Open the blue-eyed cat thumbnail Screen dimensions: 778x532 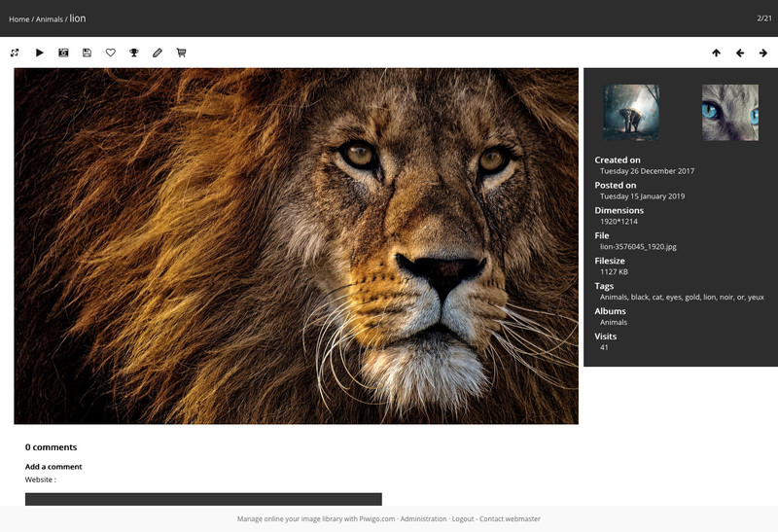[729, 112]
